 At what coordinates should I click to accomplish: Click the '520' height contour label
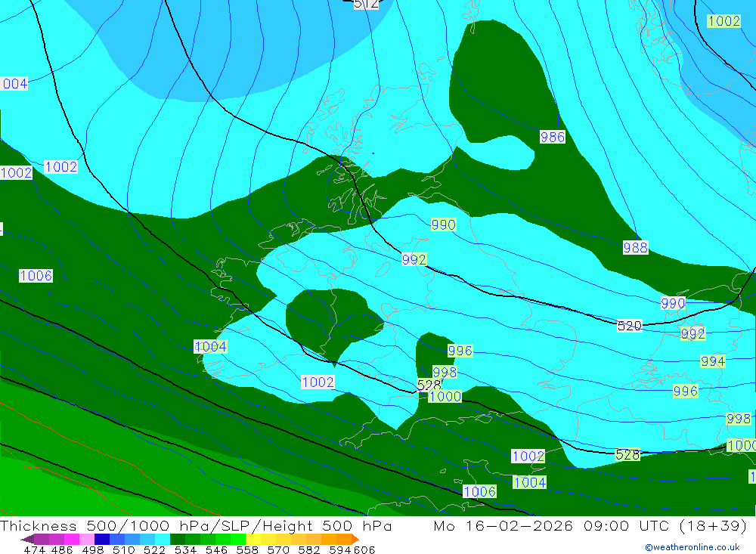pyautogui.click(x=629, y=327)
